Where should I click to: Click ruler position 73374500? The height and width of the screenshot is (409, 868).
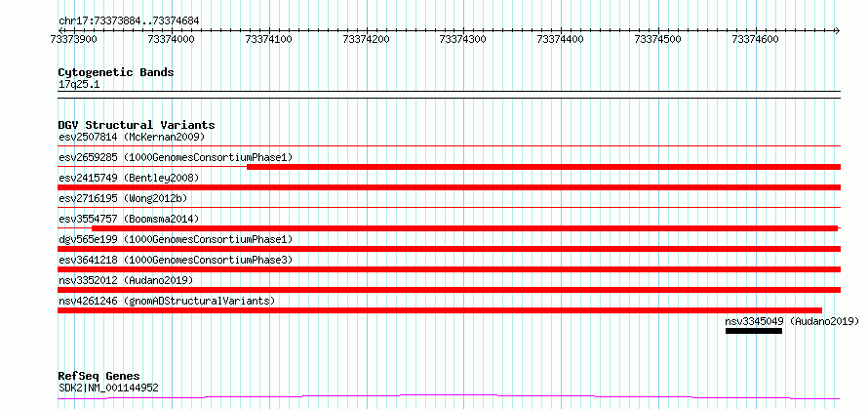tap(658, 39)
